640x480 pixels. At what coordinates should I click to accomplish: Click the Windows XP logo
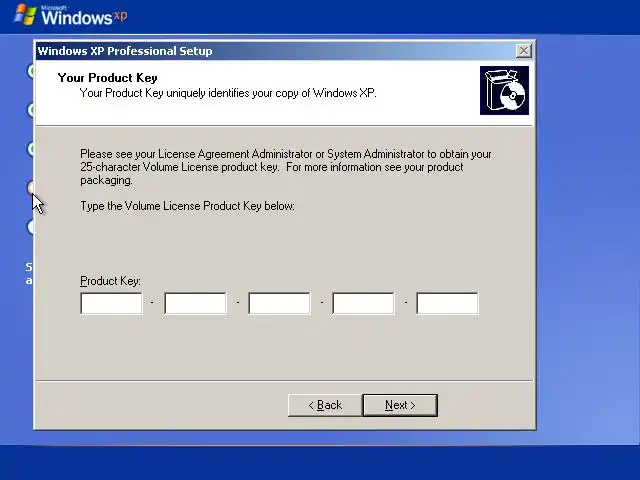(x=71, y=16)
